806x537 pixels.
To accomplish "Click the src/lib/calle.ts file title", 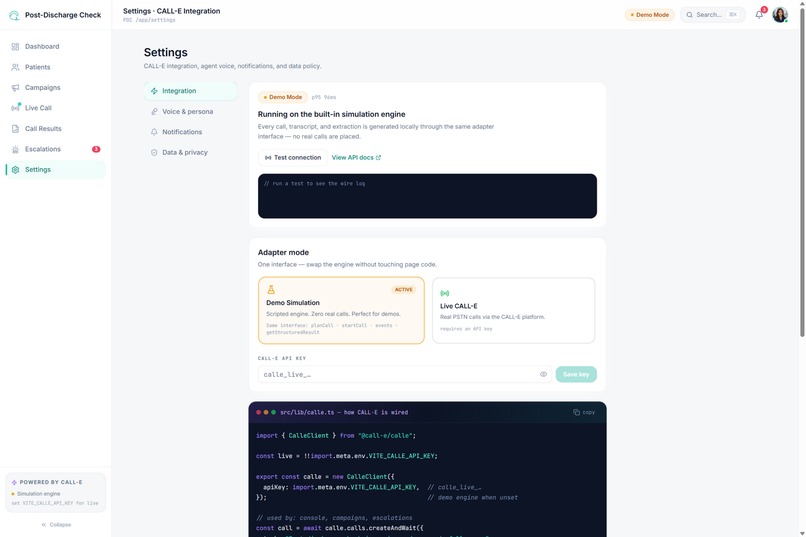I will pos(344,413).
